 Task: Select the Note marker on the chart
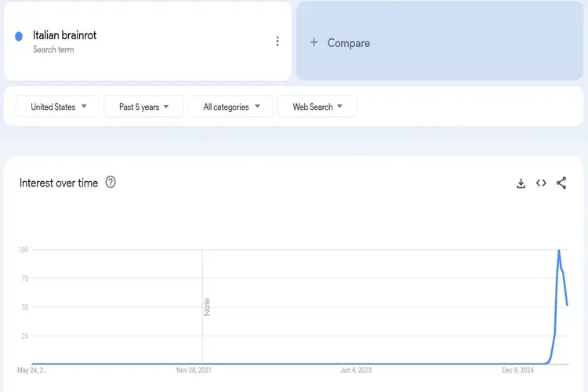pyautogui.click(x=207, y=307)
